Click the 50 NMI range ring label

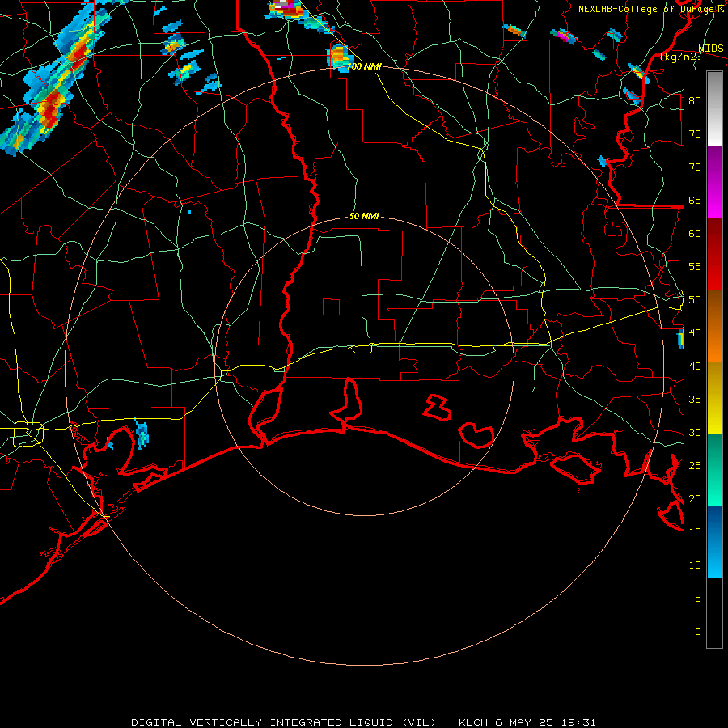pos(364,216)
